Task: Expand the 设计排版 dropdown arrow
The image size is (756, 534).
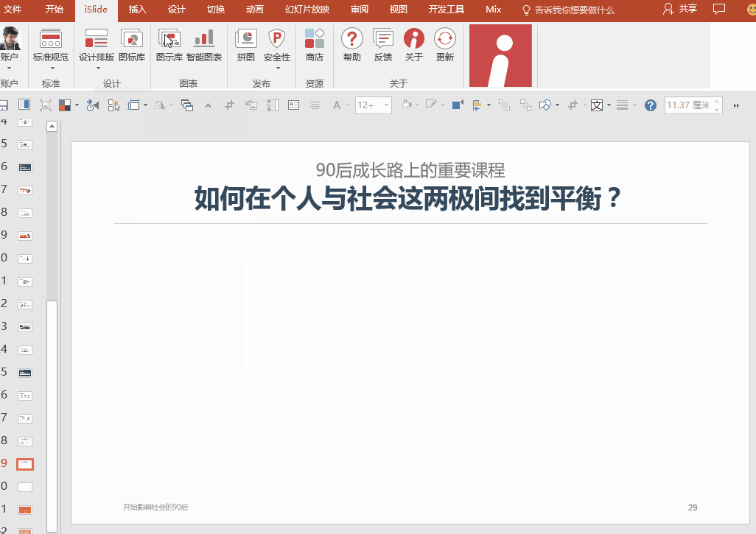Action: 98,68
